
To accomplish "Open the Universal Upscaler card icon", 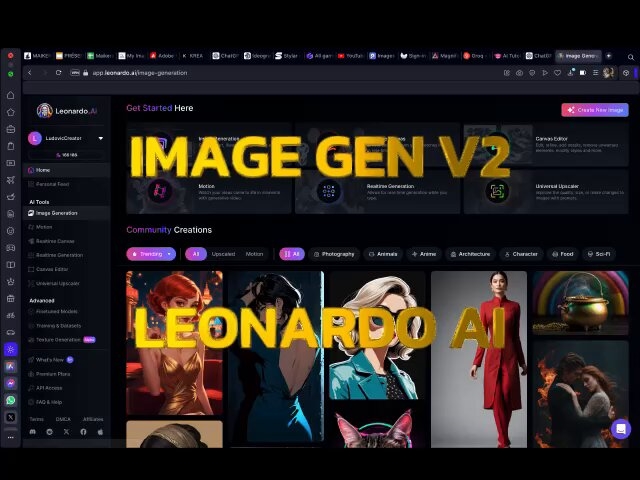I will coord(497,191).
